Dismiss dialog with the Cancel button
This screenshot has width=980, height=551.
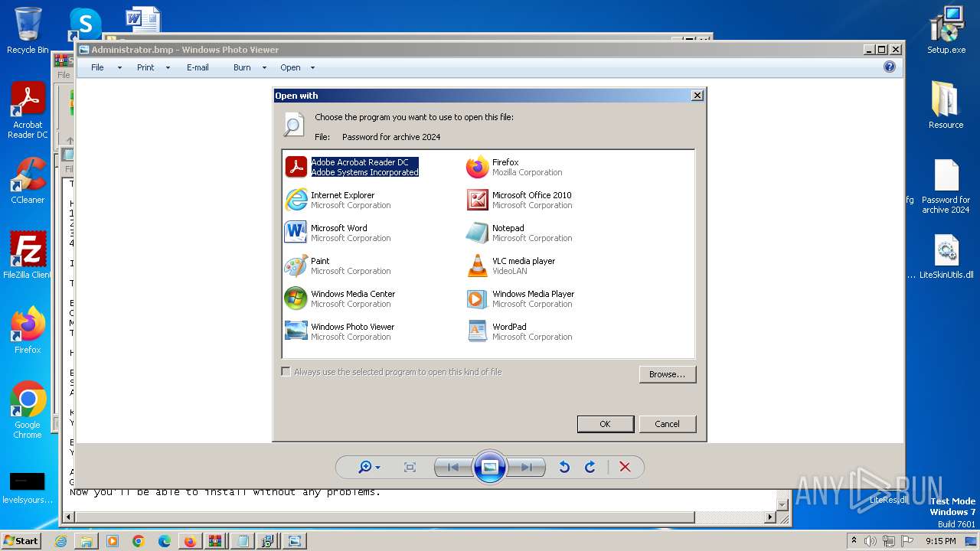667,424
